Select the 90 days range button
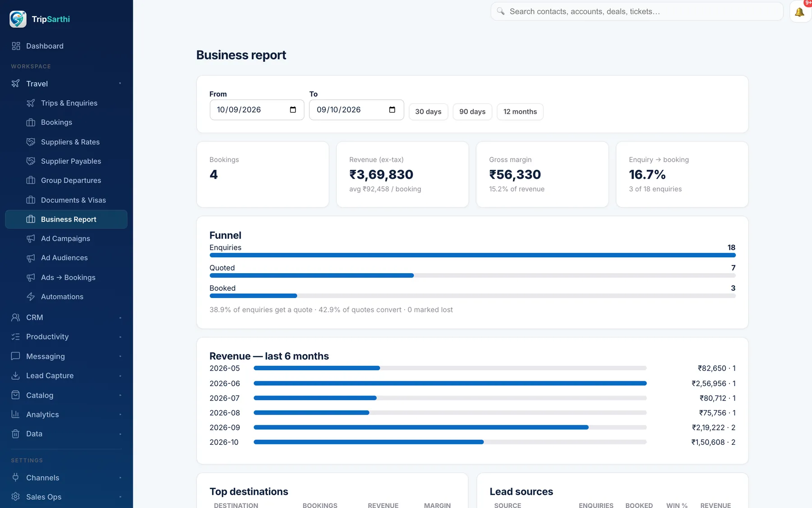812x508 pixels. tap(472, 112)
